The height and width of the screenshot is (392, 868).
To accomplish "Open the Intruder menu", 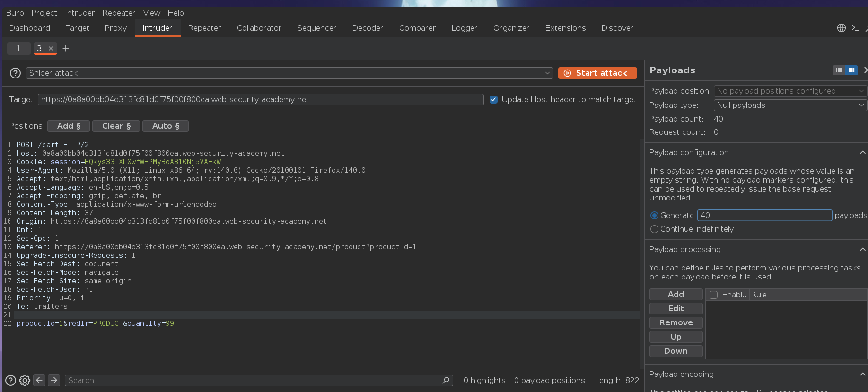I will [x=79, y=13].
